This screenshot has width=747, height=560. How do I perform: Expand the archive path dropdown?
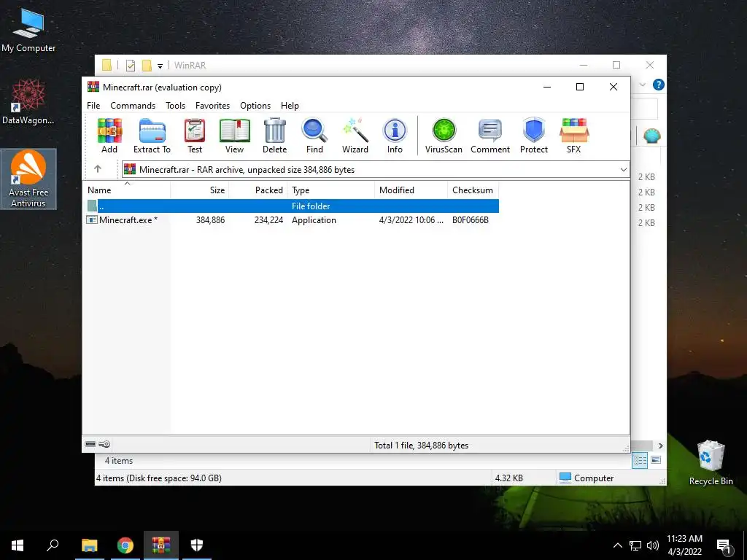click(623, 169)
